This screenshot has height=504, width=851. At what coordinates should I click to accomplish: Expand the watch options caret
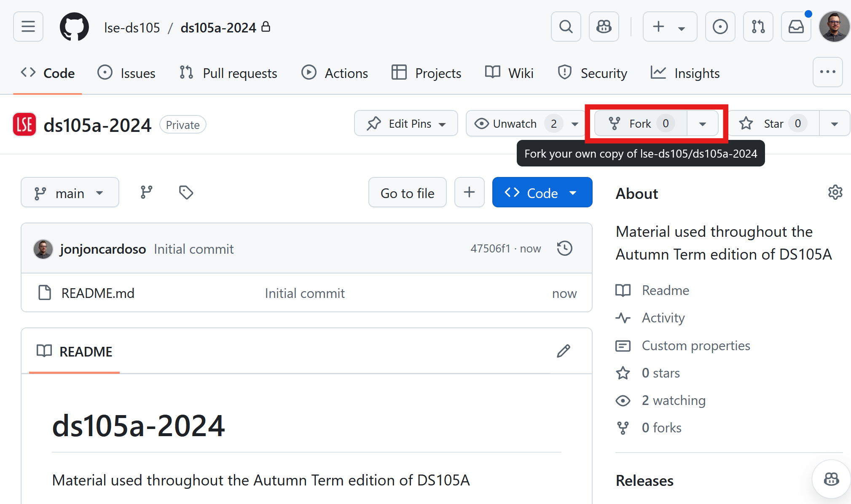coord(575,124)
